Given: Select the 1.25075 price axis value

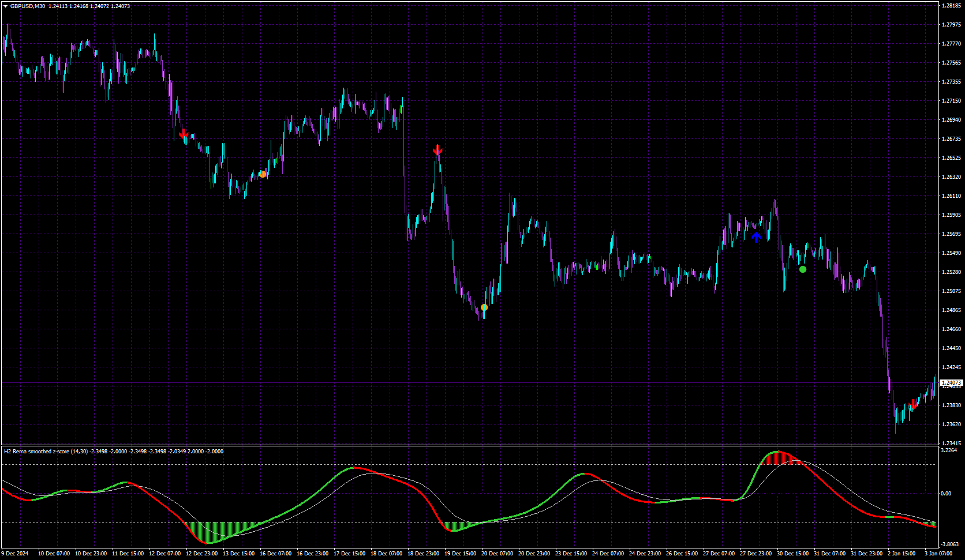Looking at the screenshot, I should (x=951, y=291).
